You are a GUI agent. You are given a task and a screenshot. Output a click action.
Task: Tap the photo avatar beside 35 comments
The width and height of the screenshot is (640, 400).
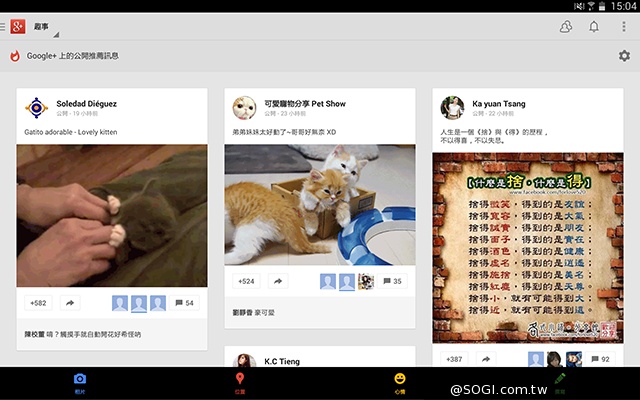click(x=366, y=281)
